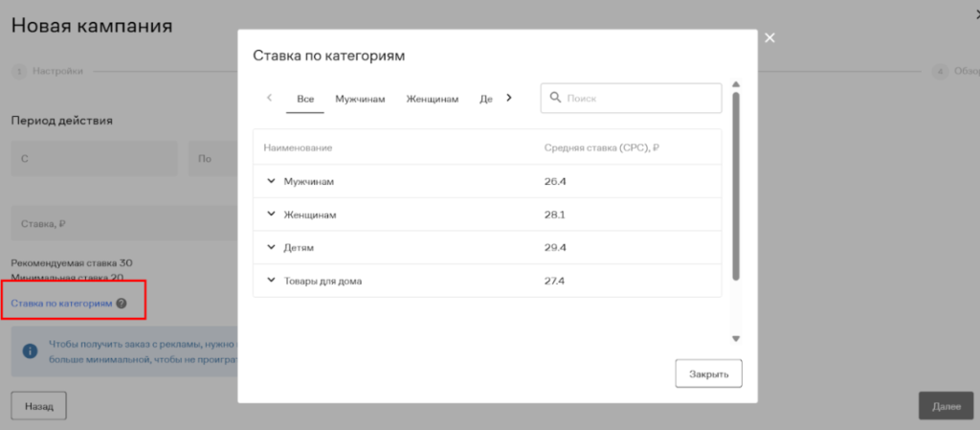Screen dimensions: 980x430
Task: Expand the Мужчинам category row
Action: pyautogui.click(x=271, y=181)
